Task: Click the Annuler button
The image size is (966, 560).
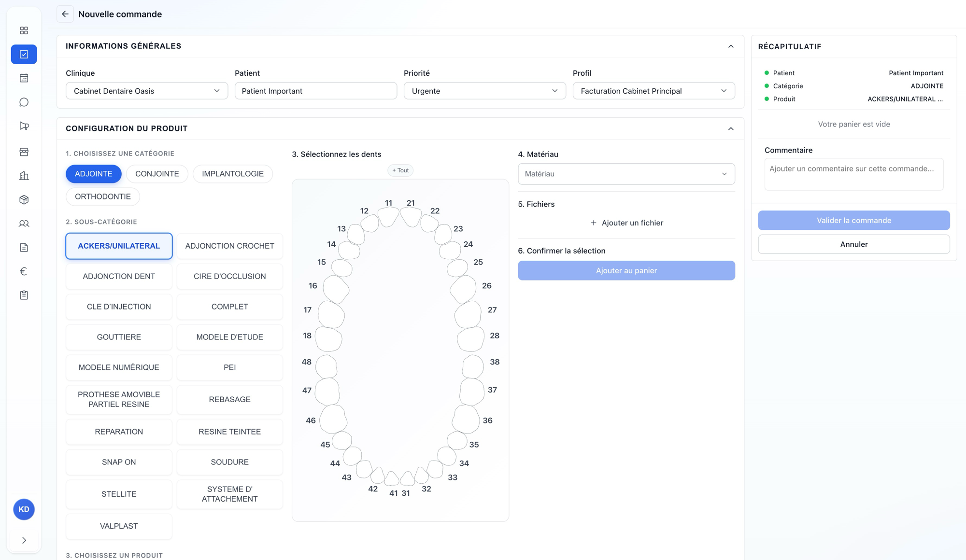Action: point(854,244)
